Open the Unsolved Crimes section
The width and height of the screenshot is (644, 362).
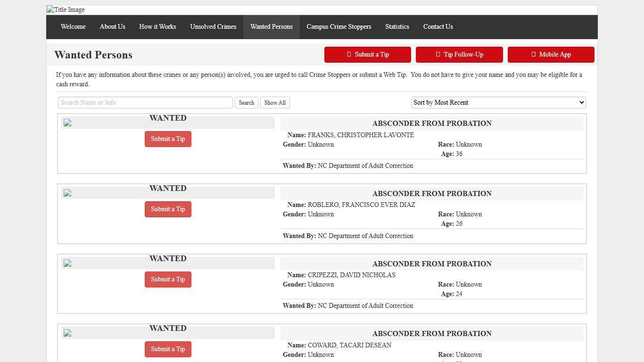(213, 27)
